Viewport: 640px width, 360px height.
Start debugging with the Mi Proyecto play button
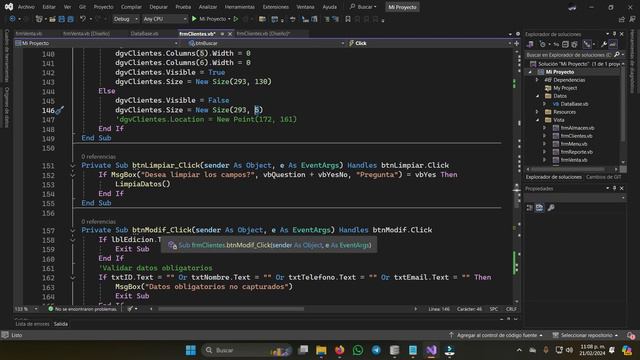coord(211,19)
